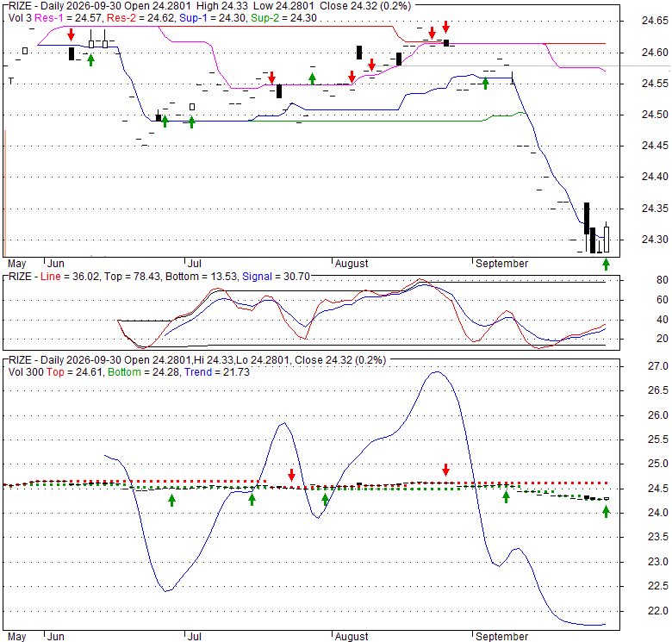
Task: Click the T marker at the left chart edge
Action: [11, 80]
